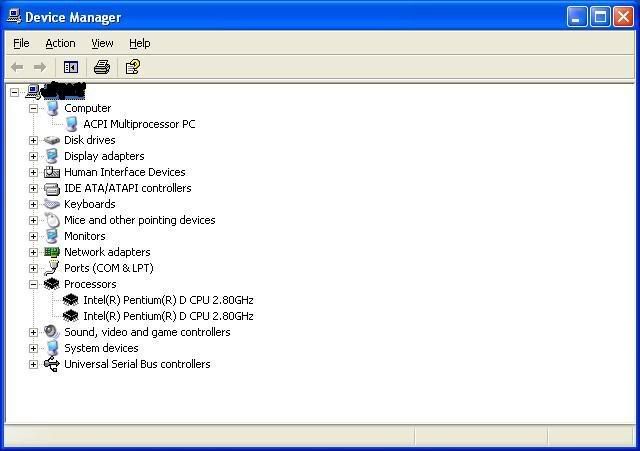640x451 pixels.
Task: Expand the Ports (COM & LPT) category
Action: click(33, 268)
